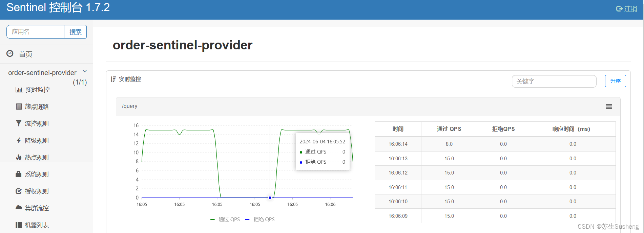Image resolution: width=644 pixels, height=233 pixels.
Task: Toggle the 拒绝 QPS legend series
Action: [260, 219]
